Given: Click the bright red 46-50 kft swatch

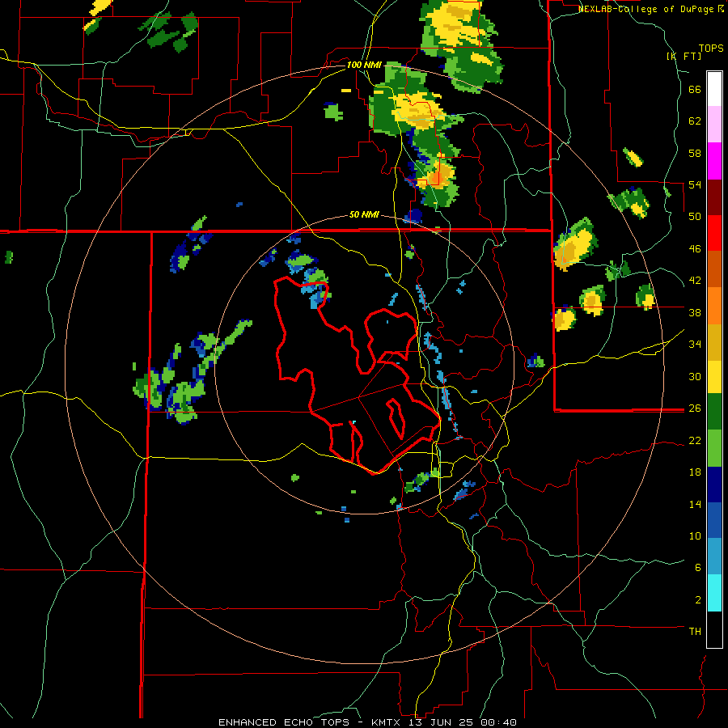Looking at the screenshot, I should point(714,233).
